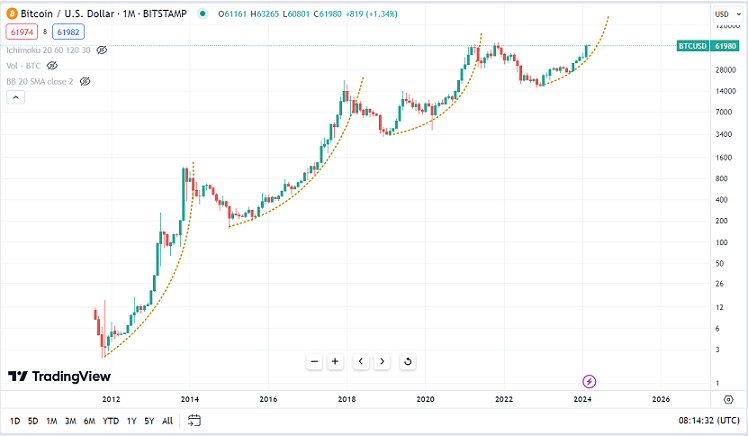Click the blue buy price 61982
The image size is (748, 436).
pyautogui.click(x=68, y=32)
